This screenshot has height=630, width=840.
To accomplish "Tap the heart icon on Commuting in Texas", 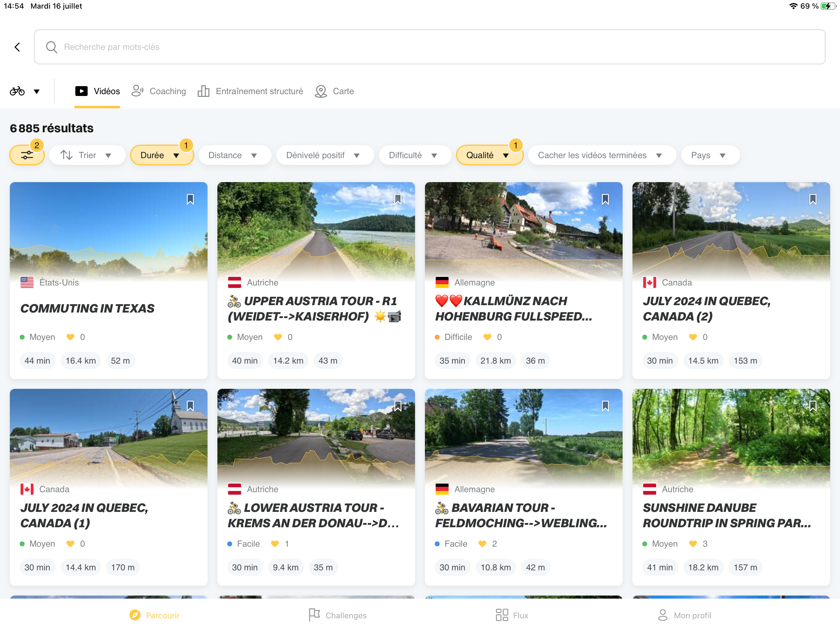I will 70,337.
